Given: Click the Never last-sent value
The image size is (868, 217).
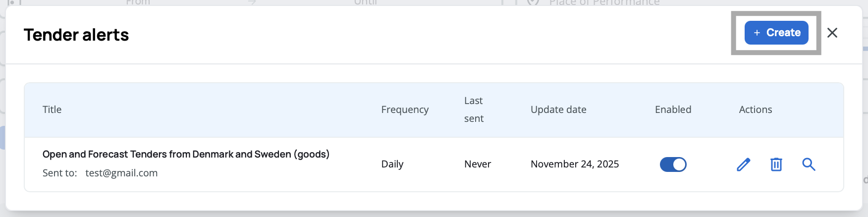Looking at the screenshot, I should (478, 164).
